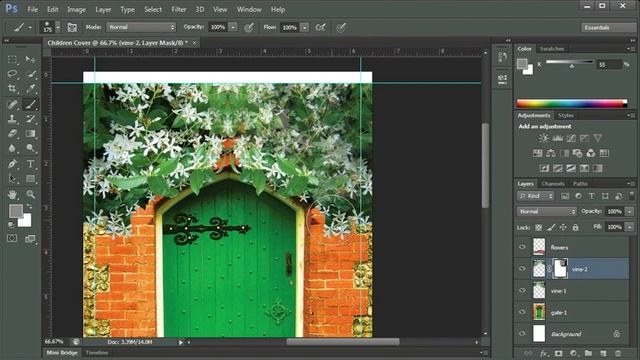The width and height of the screenshot is (640, 360).
Task: Hide the flowers layer
Action: click(x=522, y=247)
